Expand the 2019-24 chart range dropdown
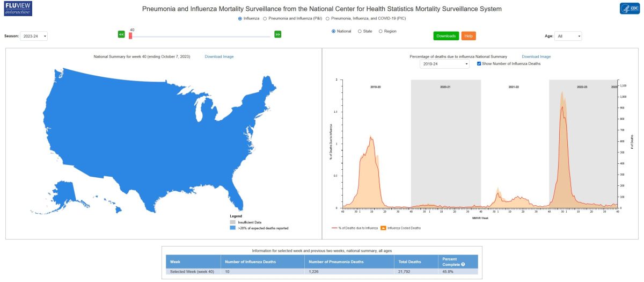644x282 pixels. tap(444, 64)
